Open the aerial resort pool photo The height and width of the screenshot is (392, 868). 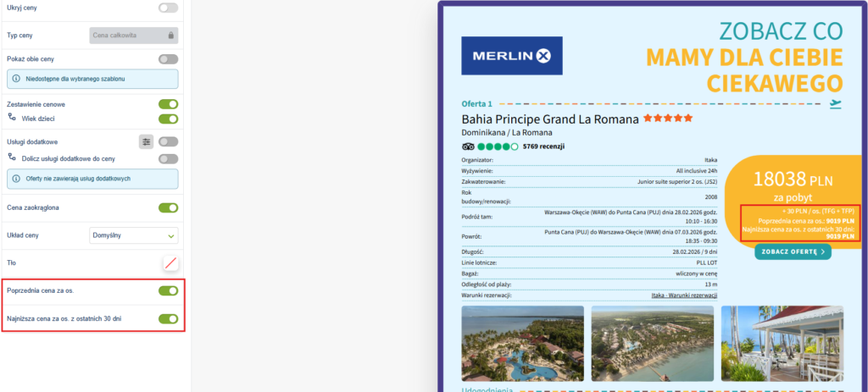[522, 344]
